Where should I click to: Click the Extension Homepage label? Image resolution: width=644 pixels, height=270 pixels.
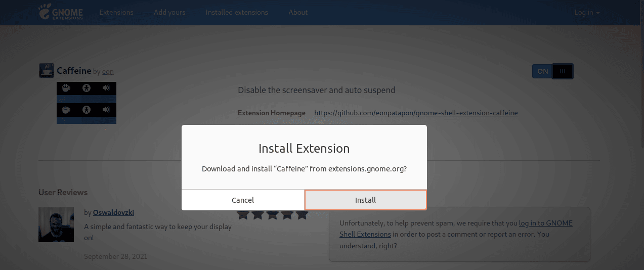pos(272,113)
